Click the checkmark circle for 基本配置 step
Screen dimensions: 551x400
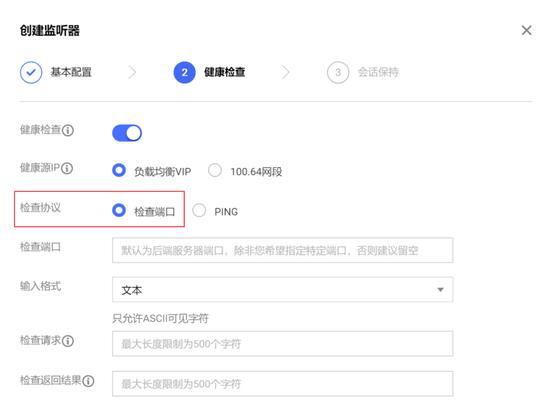[31, 72]
